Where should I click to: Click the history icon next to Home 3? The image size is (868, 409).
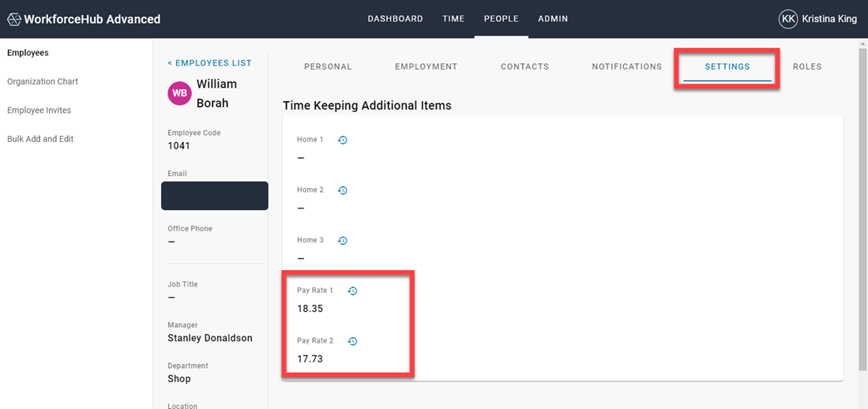(343, 241)
